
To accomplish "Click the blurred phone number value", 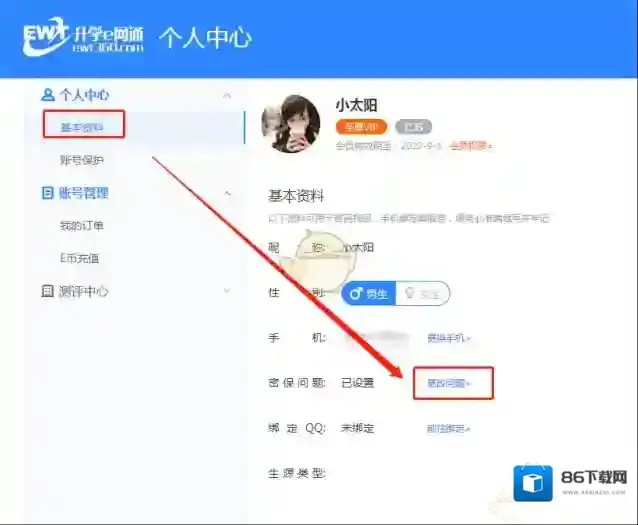I will [376, 337].
